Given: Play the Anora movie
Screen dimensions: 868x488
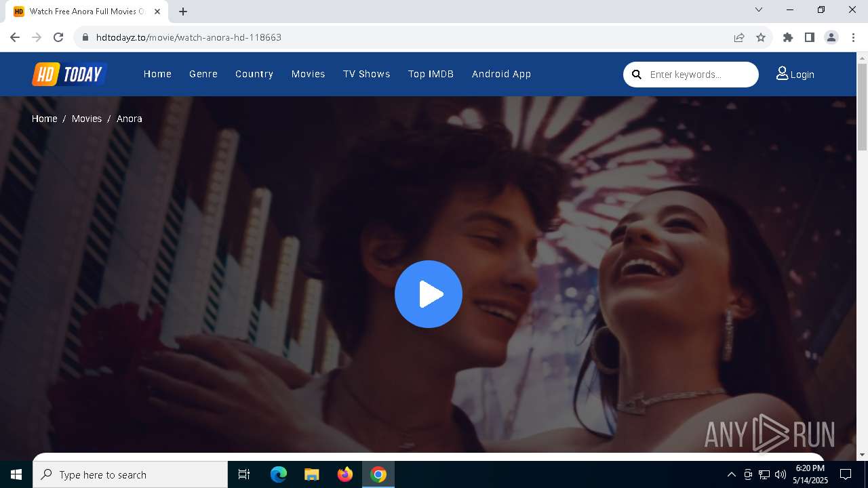Looking at the screenshot, I should pos(429,294).
